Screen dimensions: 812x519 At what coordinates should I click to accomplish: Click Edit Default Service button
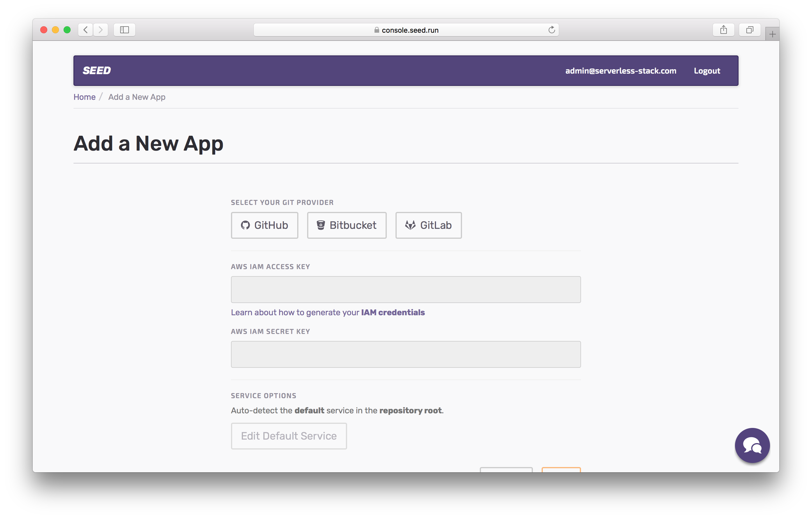(x=289, y=436)
